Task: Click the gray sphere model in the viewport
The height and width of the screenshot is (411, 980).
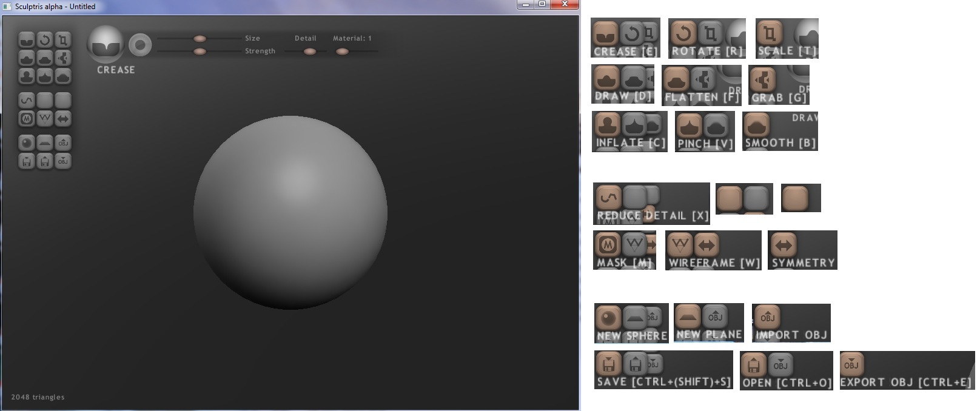Action: click(290, 213)
